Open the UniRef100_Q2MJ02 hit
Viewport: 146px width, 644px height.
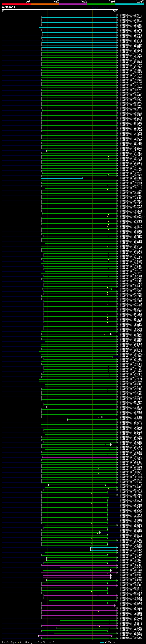coord(131,552)
